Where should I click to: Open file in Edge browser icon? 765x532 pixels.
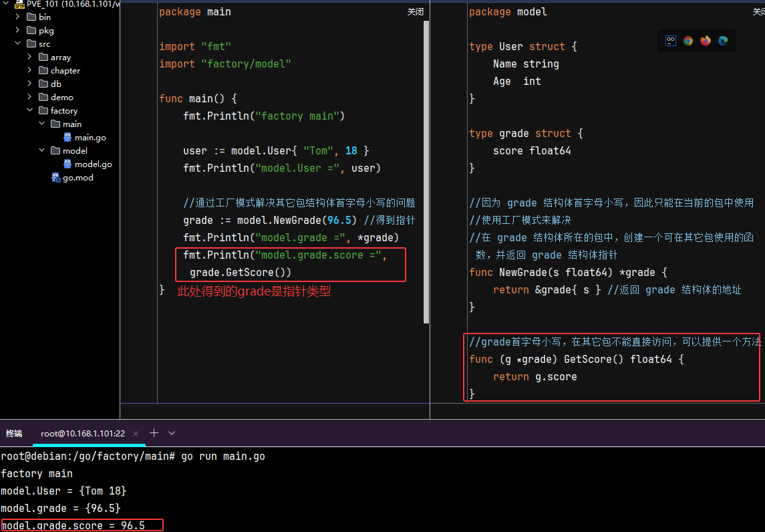723,41
